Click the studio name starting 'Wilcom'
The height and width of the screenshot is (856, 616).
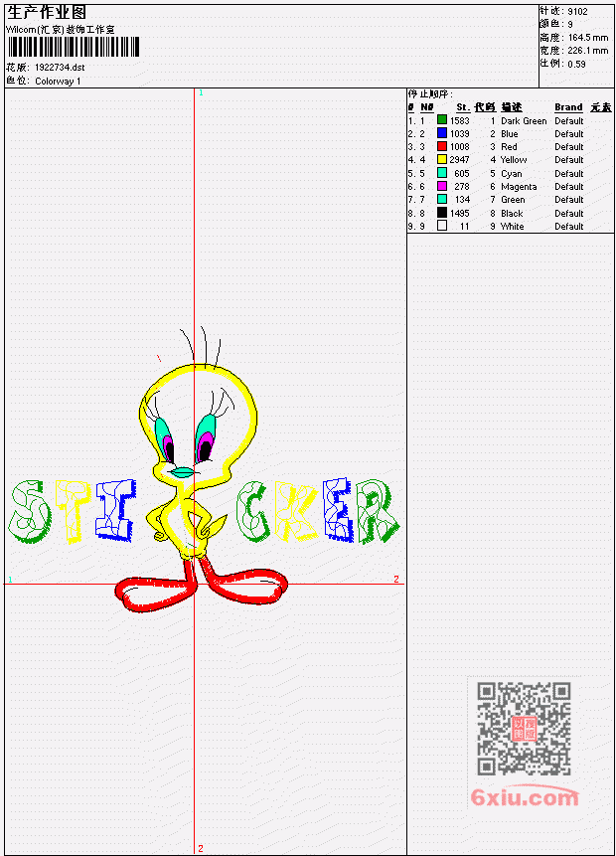tap(61, 30)
